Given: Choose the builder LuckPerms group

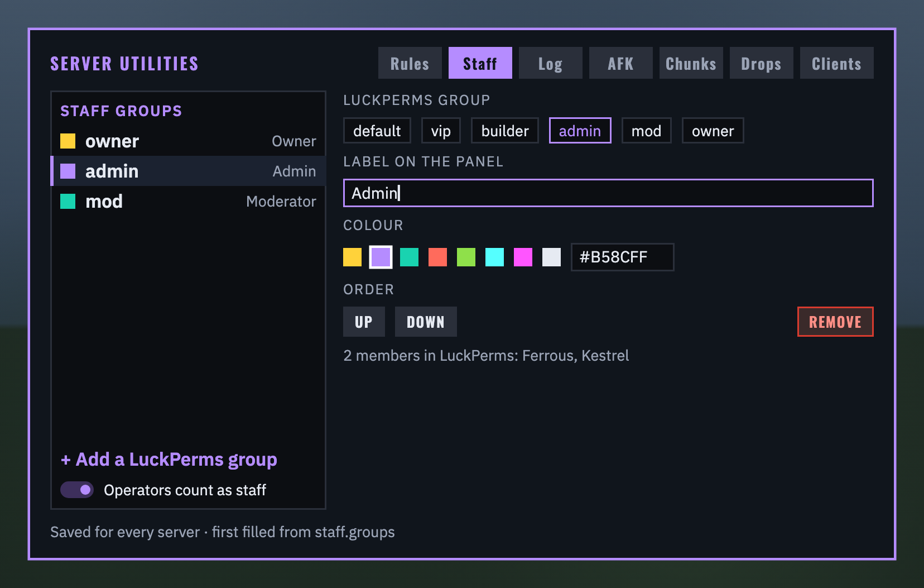Looking at the screenshot, I should [505, 131].
